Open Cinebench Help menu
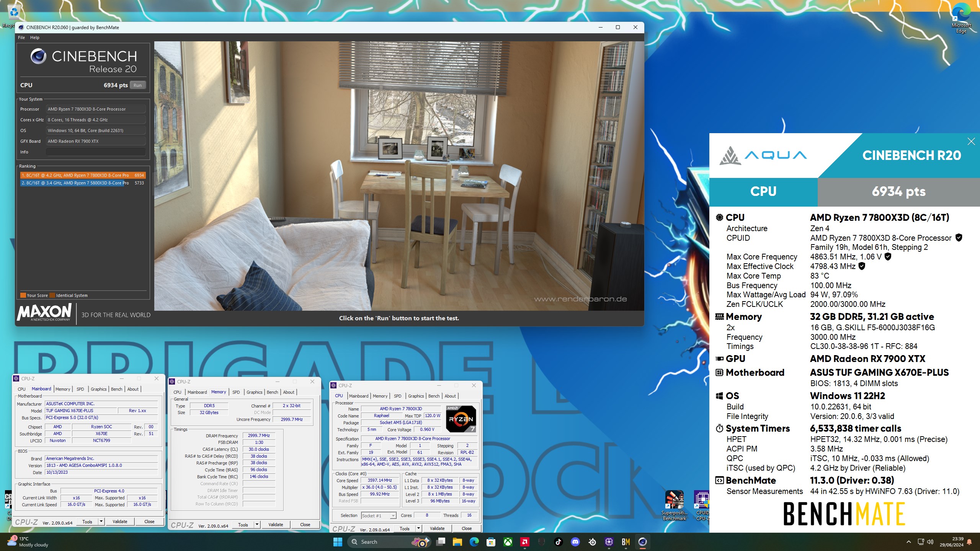The width and height of the screenshot is (980, 551). [x=35, y=37]
